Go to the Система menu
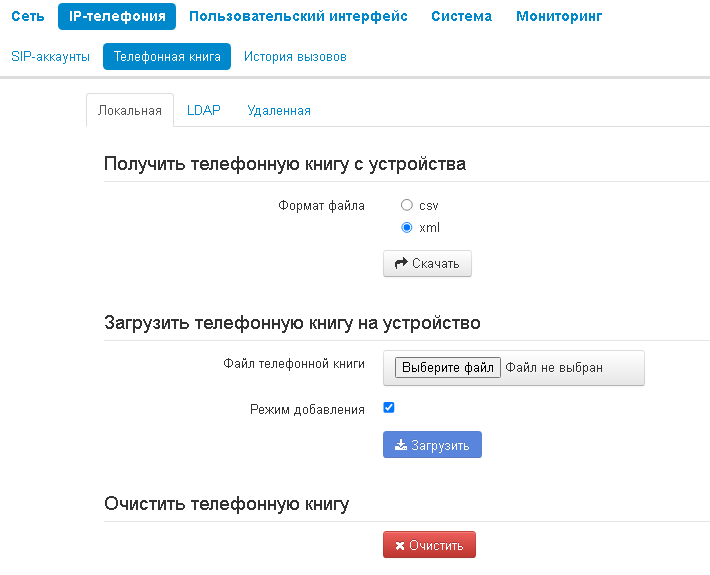 click(461, 16)
